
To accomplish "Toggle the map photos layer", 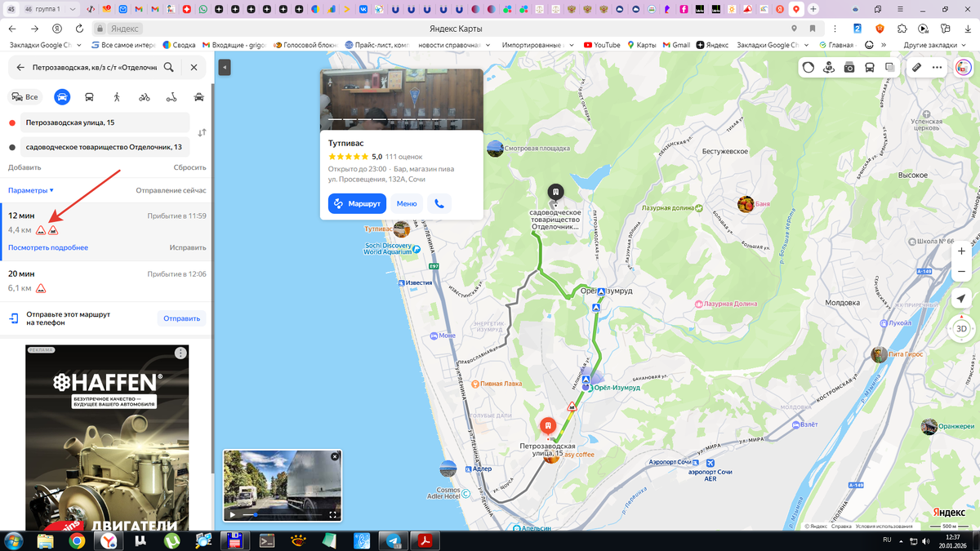I will (849, 68).
